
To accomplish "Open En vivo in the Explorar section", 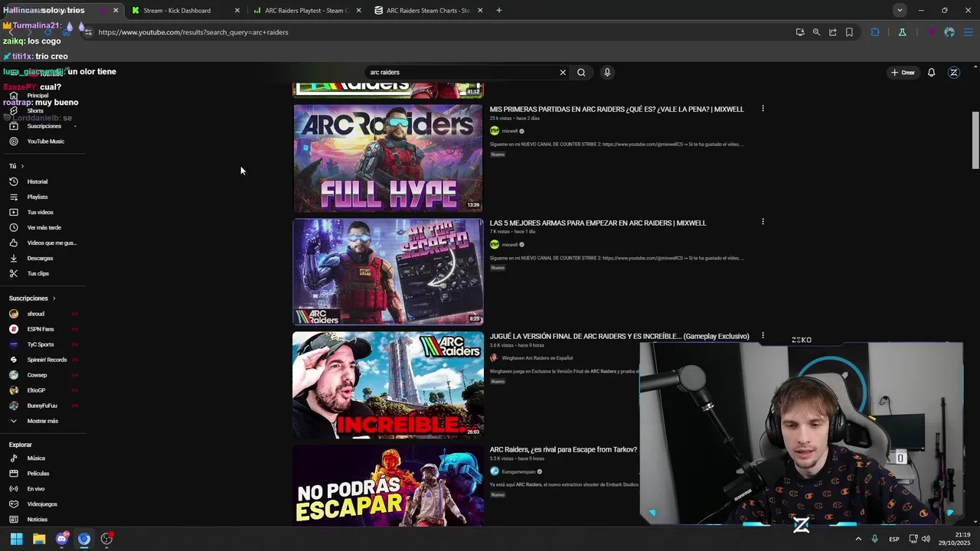I will [35, 489].
